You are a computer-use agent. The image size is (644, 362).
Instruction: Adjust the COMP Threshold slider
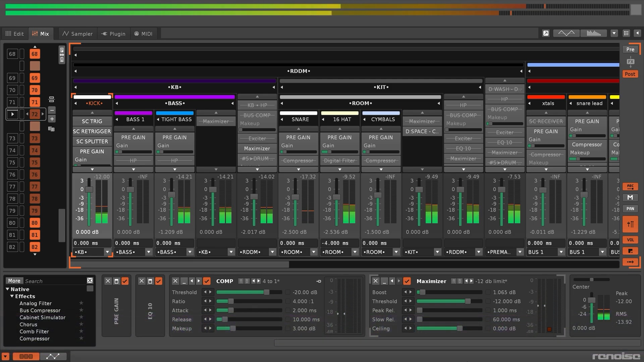point(266,292)
